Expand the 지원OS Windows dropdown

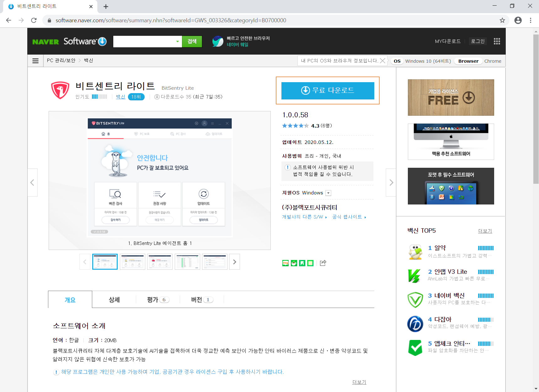(x=328, y=193)
